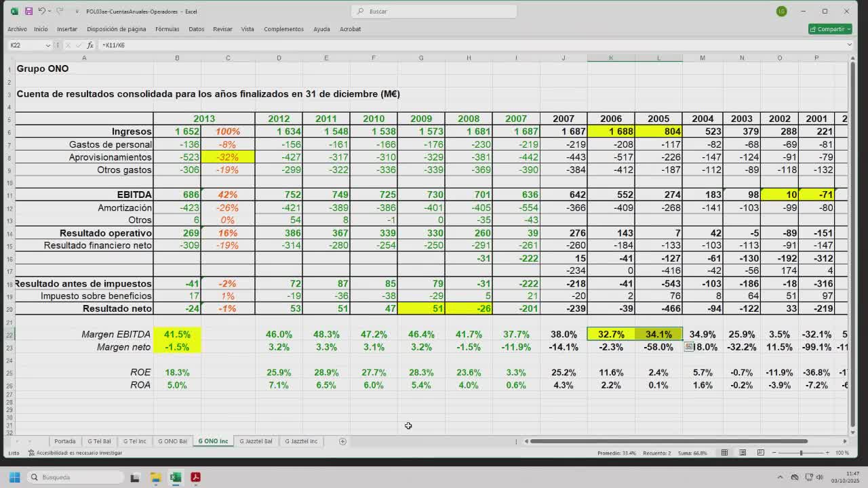Open the Complementos ribbon tab
The image size is (868, 488).
coord(283,29)
